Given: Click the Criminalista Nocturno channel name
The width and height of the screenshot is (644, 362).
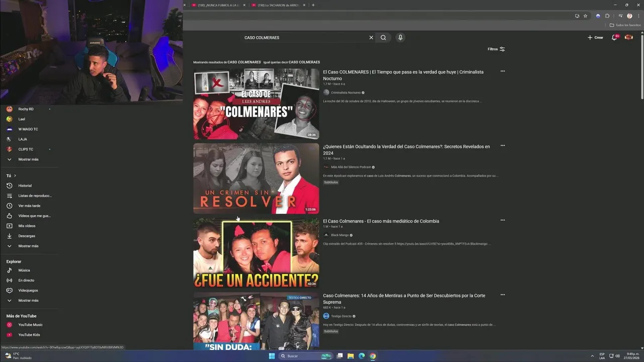Looking at the screenshot, I should [x=346, y=93].
